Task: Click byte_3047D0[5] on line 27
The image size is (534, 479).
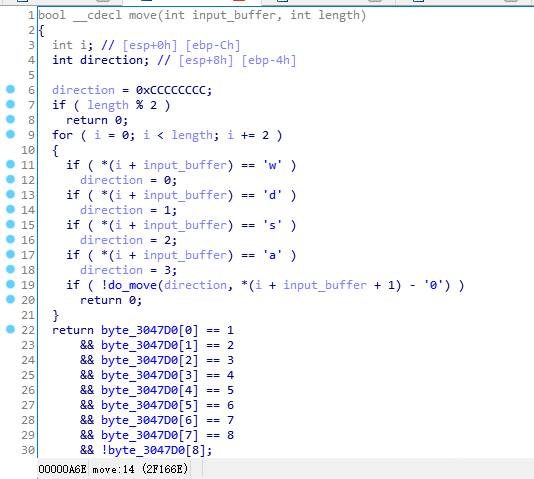Action: pyautogui.click(x=150, y=405)
